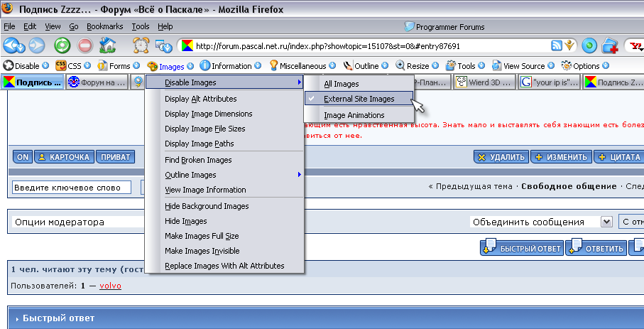Open the Bookmarks menu
644x329 pixels.
(x=104, y=26)
